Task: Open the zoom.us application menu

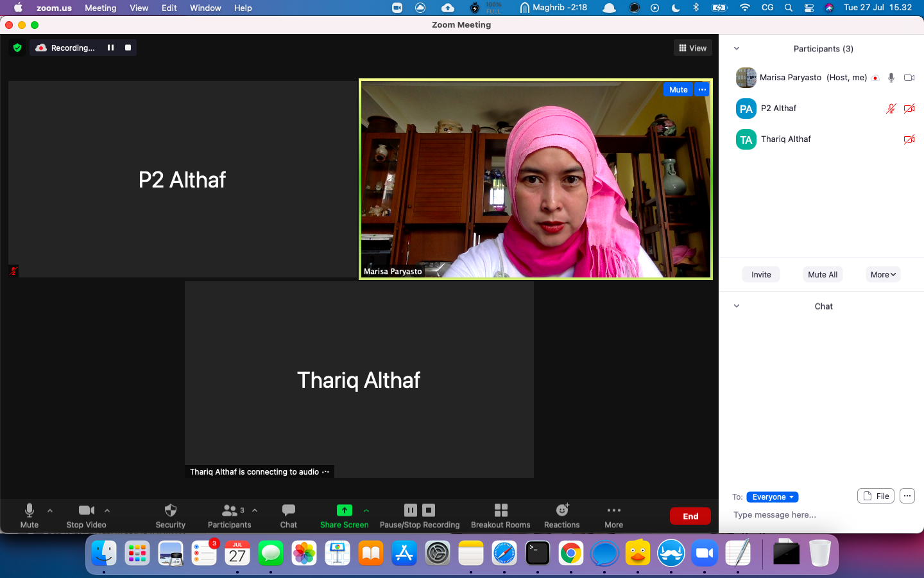Action: (x=54, y=8)
